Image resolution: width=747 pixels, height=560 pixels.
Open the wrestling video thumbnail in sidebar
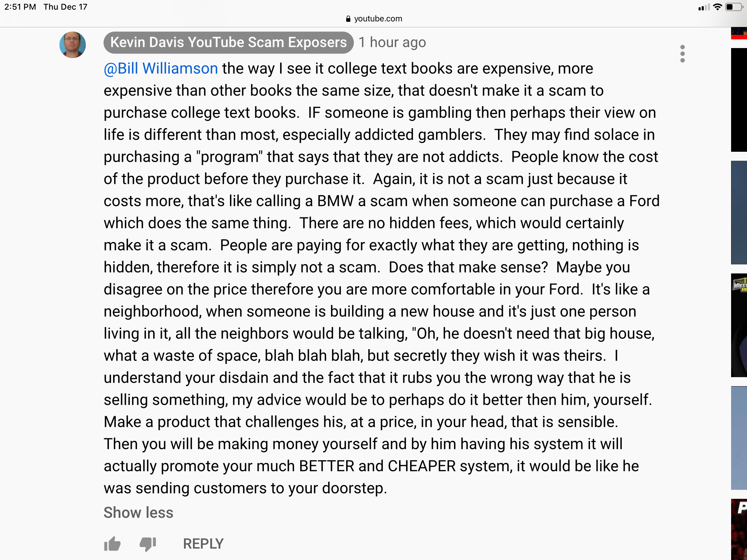[x=739, y=325]
